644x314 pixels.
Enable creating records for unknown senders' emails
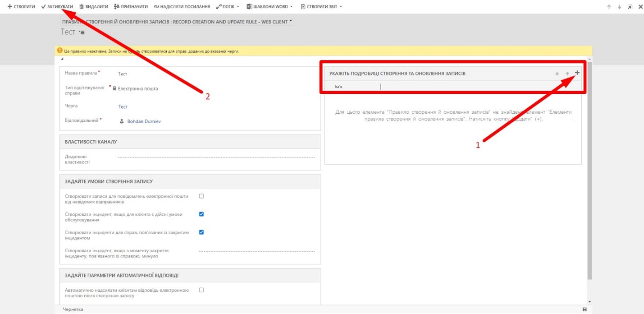pos(201,196)
